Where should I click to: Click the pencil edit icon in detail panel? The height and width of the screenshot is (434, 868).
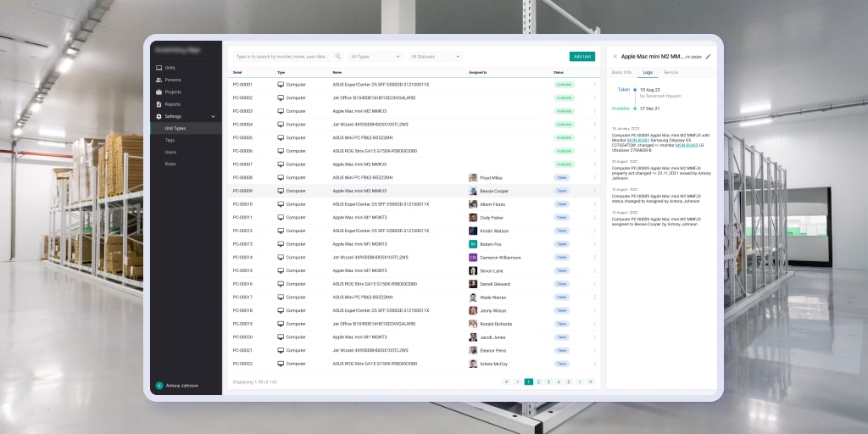709,57
